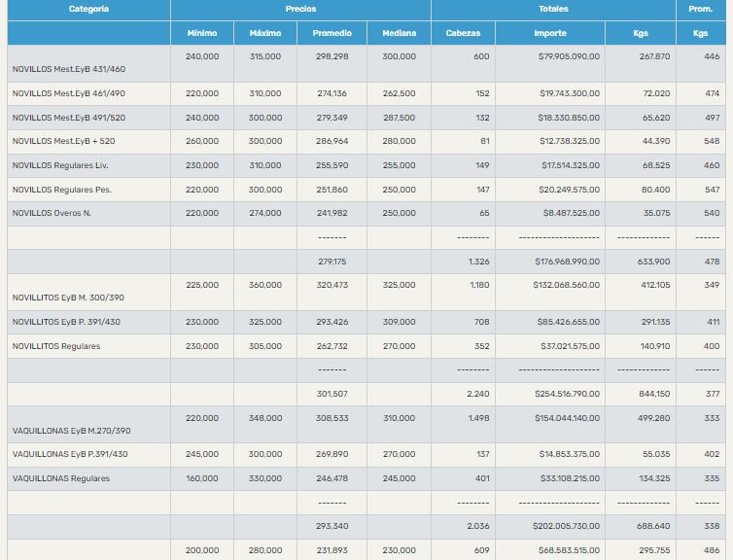Click the Mediana column header
This screenshot has width=733, height=560.
pos(399,33)
